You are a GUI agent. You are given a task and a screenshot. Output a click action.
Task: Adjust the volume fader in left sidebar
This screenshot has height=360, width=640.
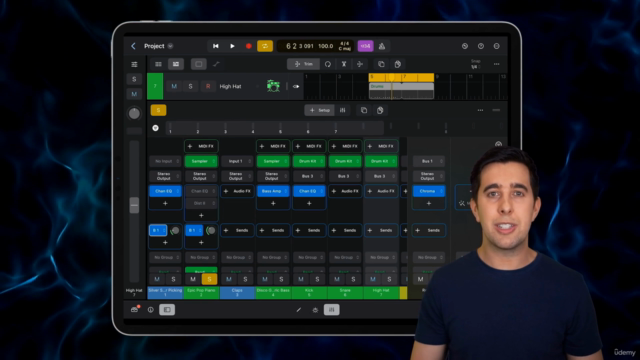point(134,205)
